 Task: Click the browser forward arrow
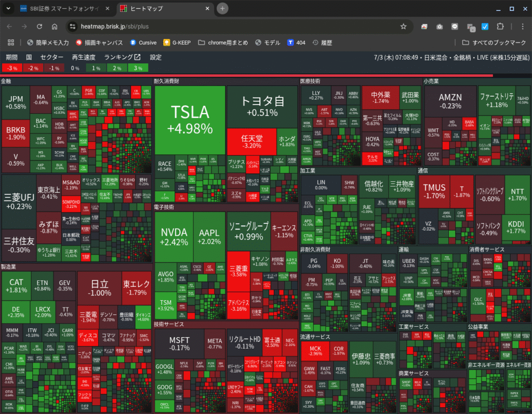(24, 26)
